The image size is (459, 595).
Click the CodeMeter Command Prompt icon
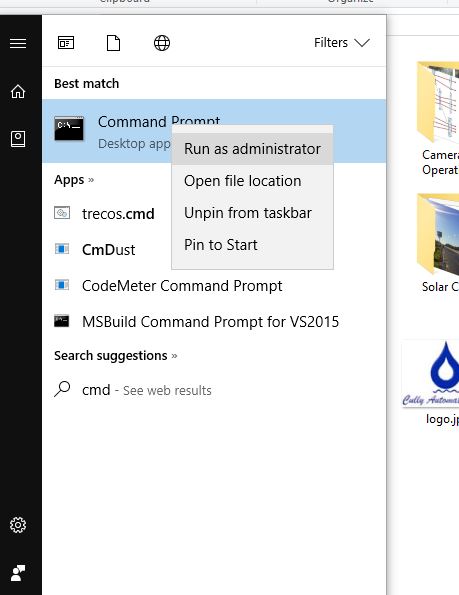click(62, 285)
